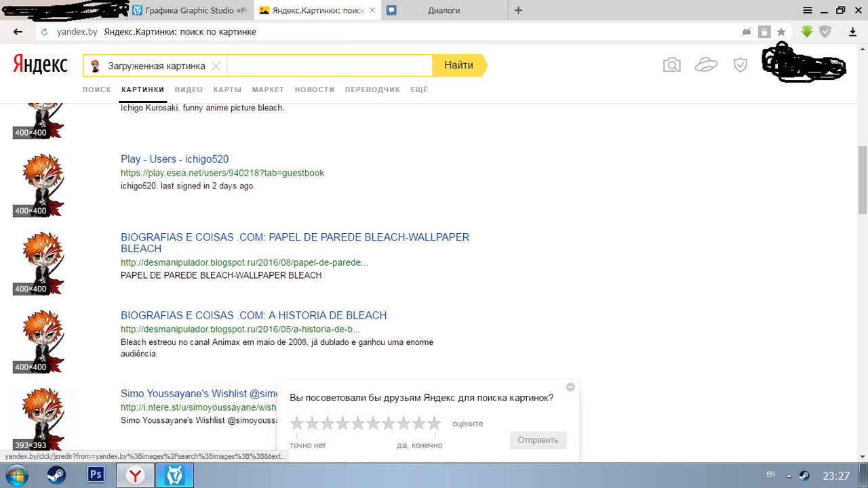Open camera image search icon
Viewport: 868px width, 488px height.
click(x=671, y=65)
